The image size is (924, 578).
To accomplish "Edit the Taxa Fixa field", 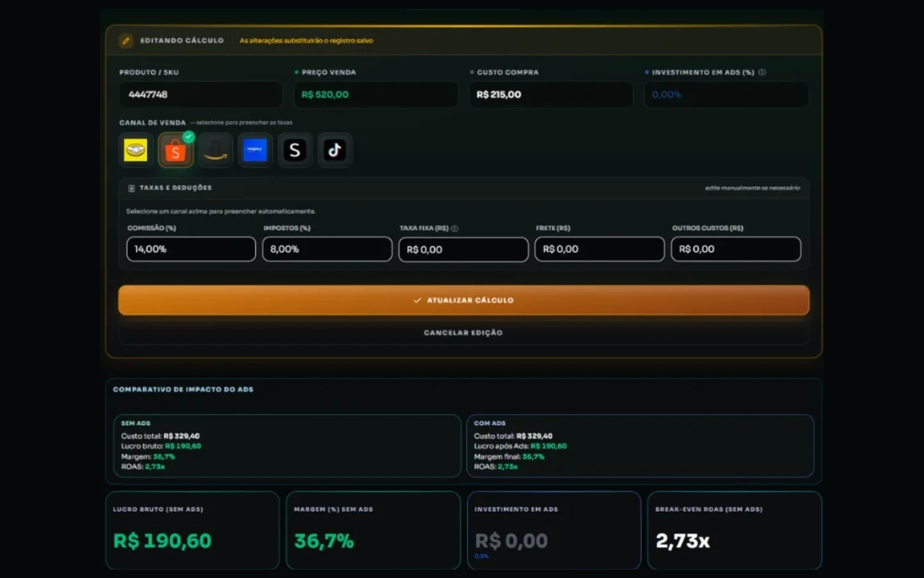I will point(463,250).
